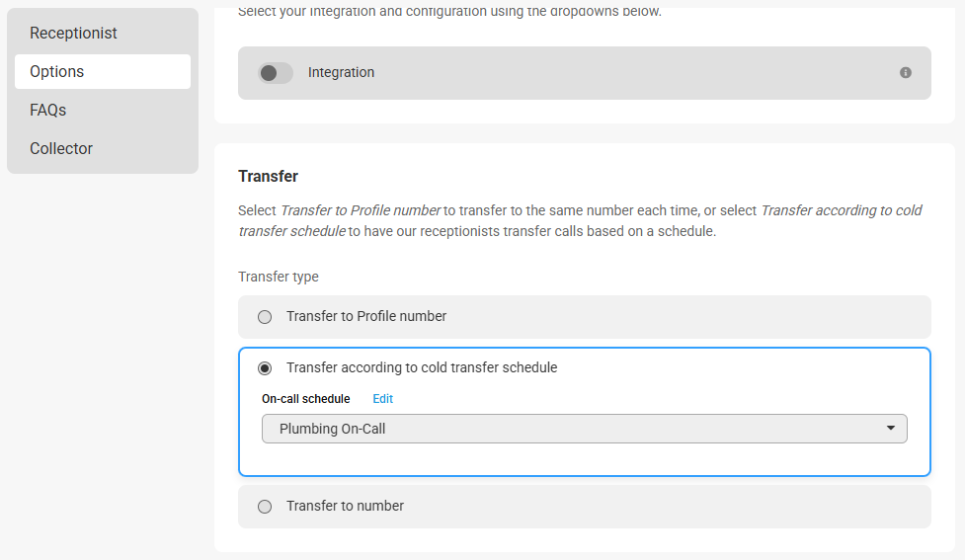This screenshot has height=560, width=965.
Task: Click the Edit link beside On-call schedule
Action: pyautogui.click(x=383, y=399)
